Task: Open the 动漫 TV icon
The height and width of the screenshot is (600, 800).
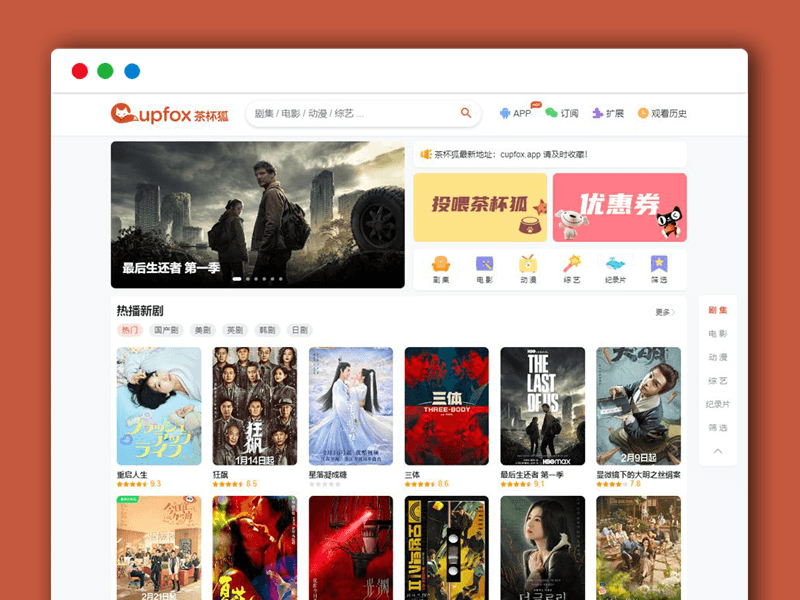Action: (x=527, y=263)
